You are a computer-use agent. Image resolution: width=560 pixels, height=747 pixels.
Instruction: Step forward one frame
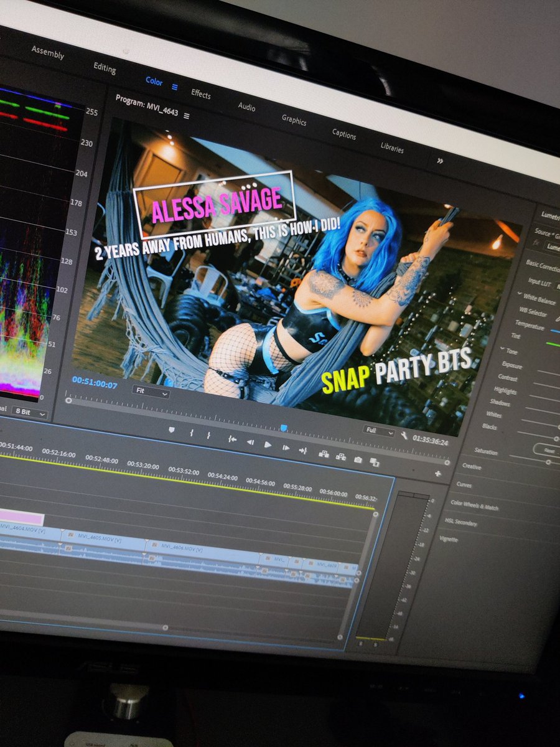click(x=286, y=448)
